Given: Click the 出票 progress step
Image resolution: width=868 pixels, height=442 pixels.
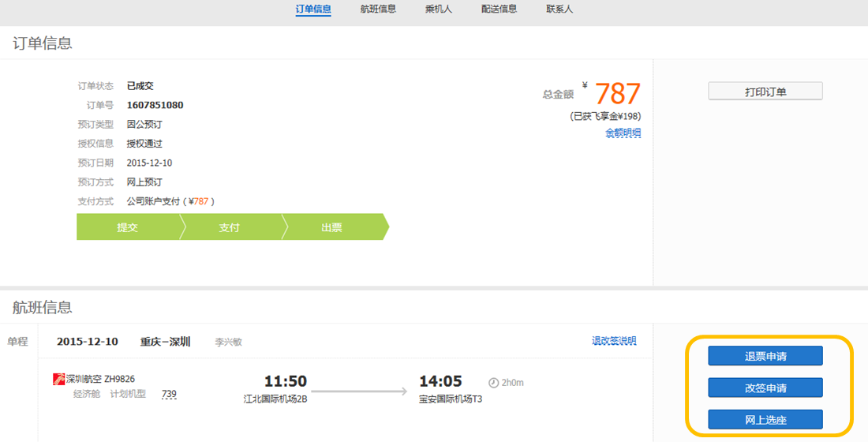Looking at the screenshot, I should coord(332,227).
